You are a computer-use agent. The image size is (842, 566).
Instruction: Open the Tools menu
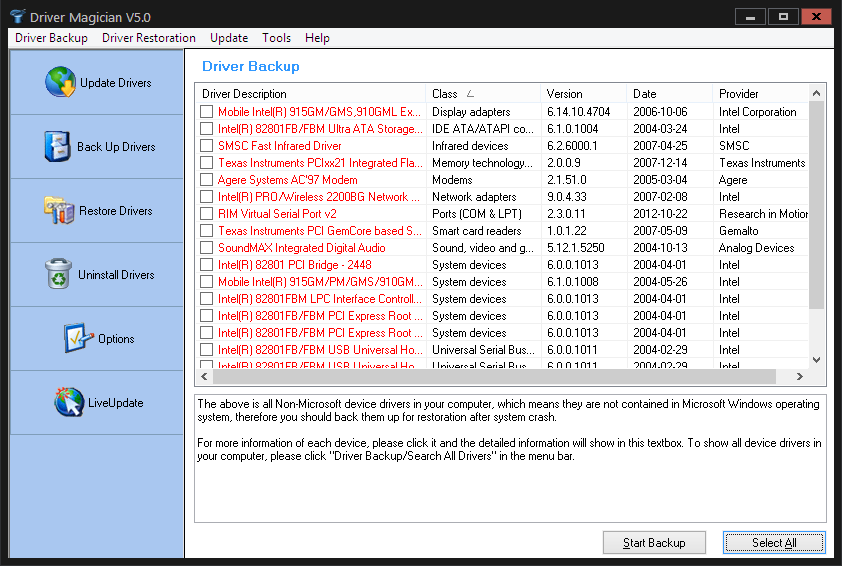[x=277, y=38]
